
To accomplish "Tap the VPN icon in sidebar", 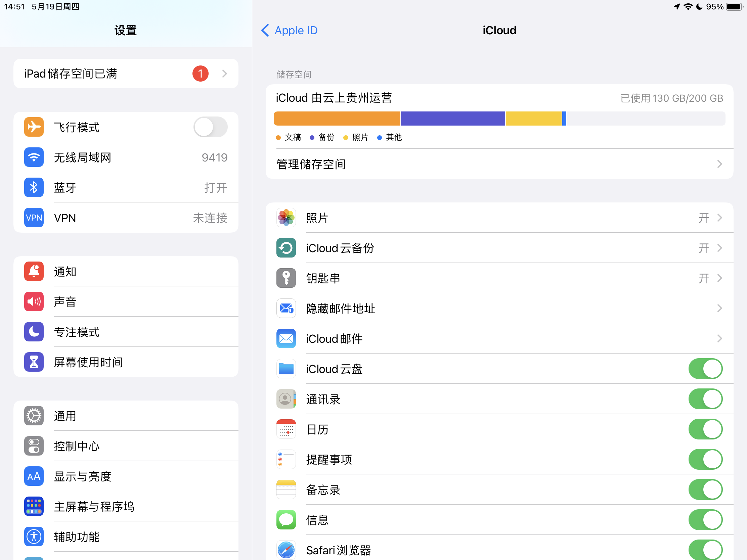I will point(34,218).
